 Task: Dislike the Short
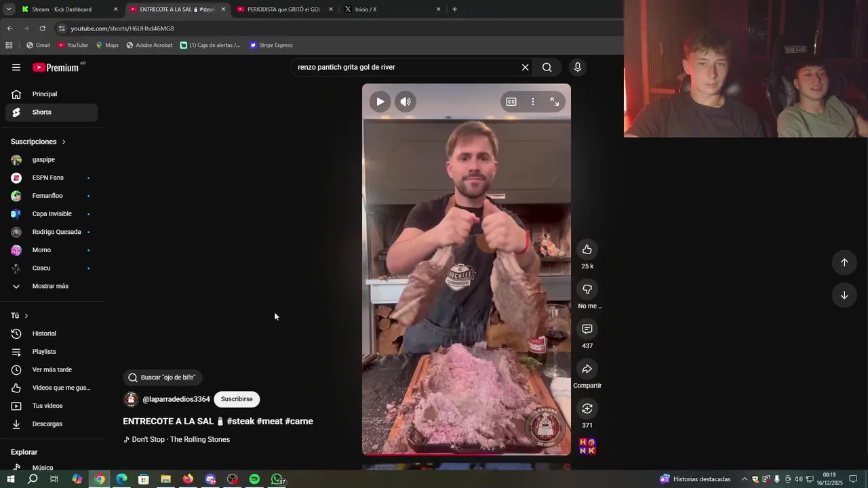click(x=587, y=289)
